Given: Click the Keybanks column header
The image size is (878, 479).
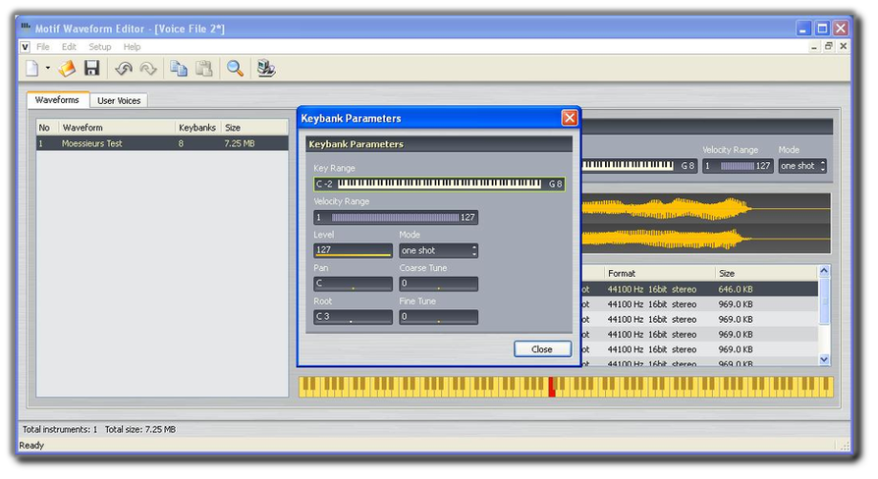Looking at the screenshot, I should coord(197,128).
